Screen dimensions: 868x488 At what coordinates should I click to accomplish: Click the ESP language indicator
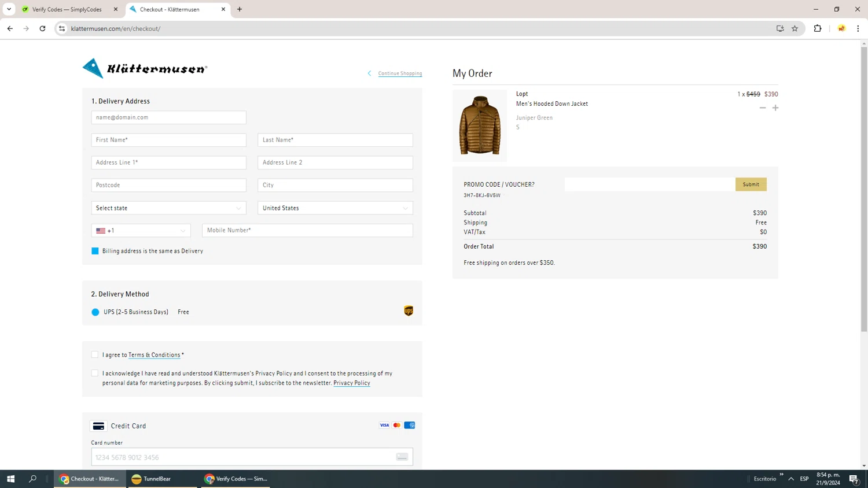coord(804,479)
